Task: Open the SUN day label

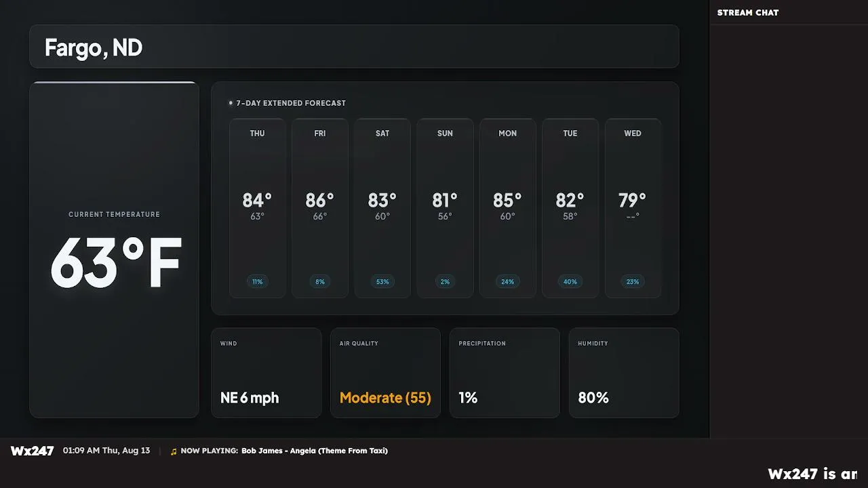Action: point(445,134)
